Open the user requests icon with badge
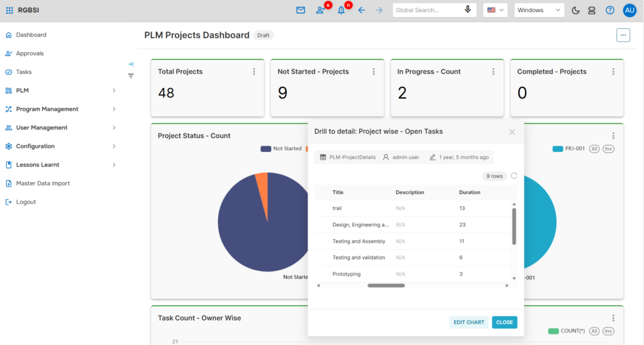 320,10
